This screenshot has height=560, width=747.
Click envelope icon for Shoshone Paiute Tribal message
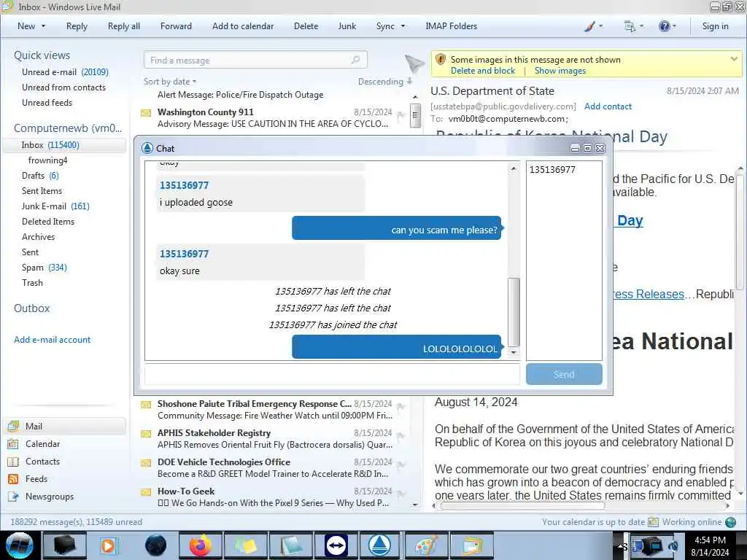coord(146,405)
